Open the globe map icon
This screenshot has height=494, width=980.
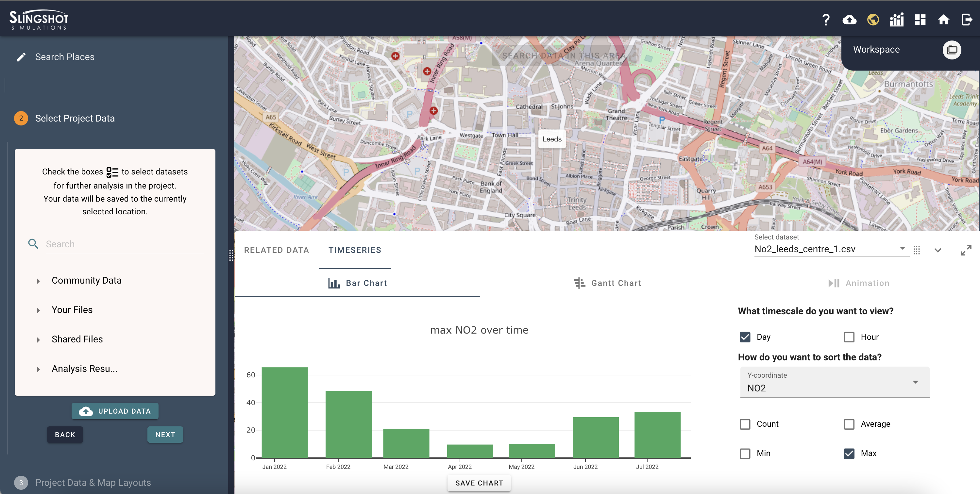click(873, 19)
